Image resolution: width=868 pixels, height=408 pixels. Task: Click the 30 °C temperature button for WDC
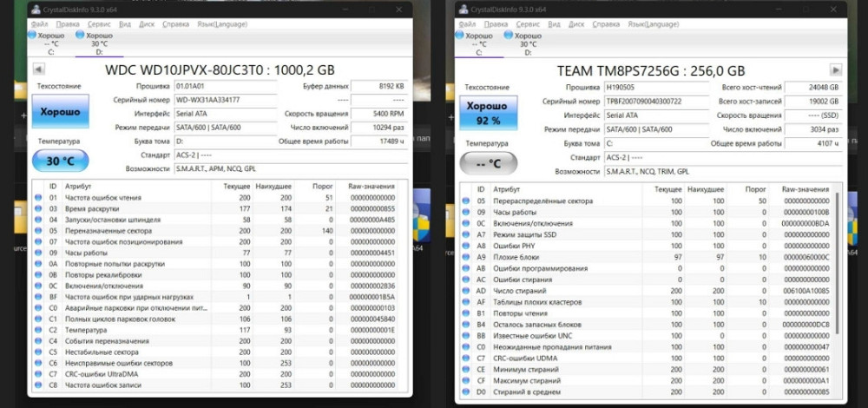point(59,161)
